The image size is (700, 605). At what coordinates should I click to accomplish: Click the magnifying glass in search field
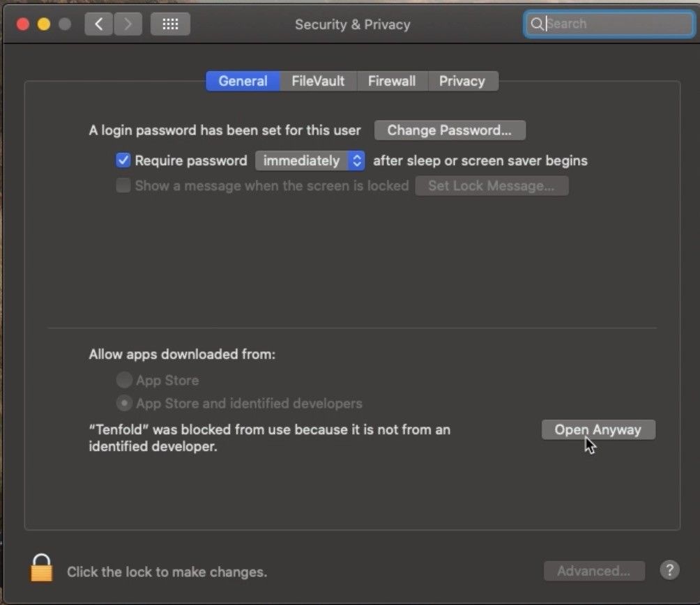point(537,24)
